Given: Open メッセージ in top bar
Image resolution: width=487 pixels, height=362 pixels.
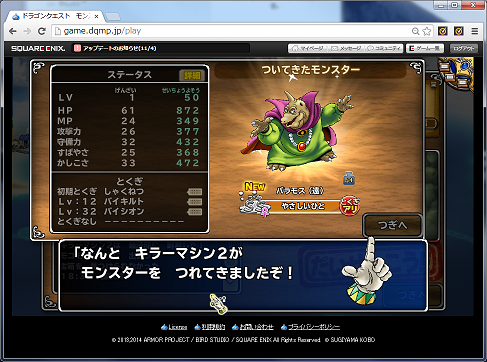Looking at the screenshot, I should (x=347, y=48).
